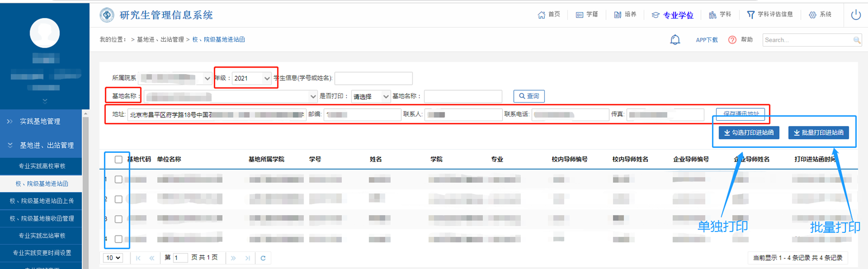Click the search magnifier icon
The height and width of the screenshot is (269, 868).
click(856, 40)
